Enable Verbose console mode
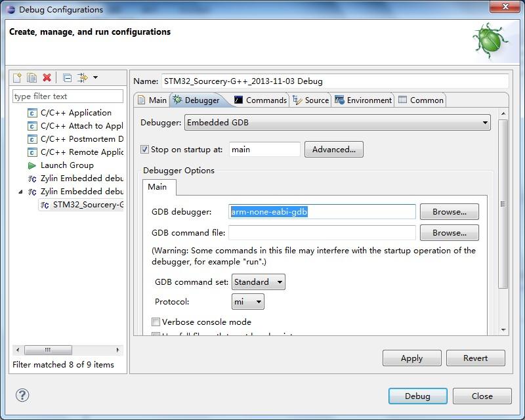This screenshot has height=420, width=525. pos(156,322)
